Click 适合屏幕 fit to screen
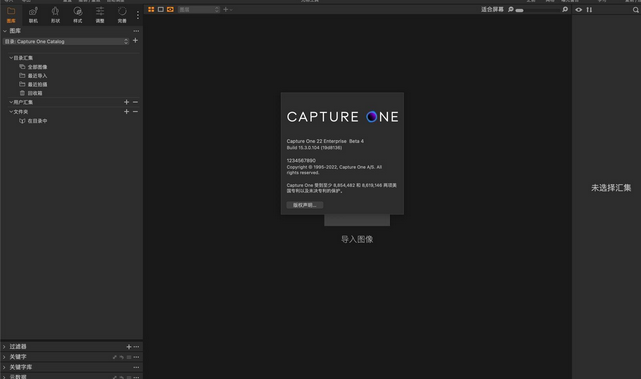Screen dimensions: 641x379 pyautogui.click(x=492, y=9)
